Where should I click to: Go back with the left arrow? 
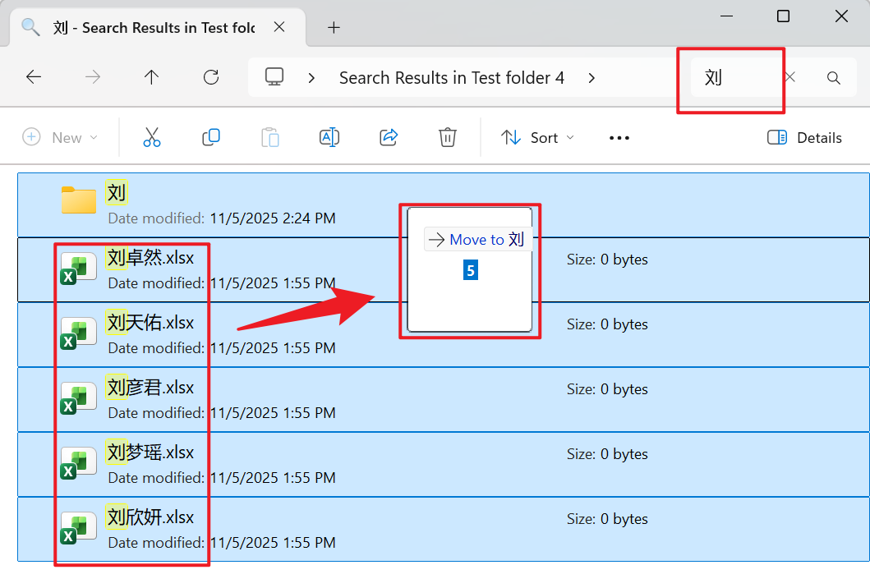34,77
